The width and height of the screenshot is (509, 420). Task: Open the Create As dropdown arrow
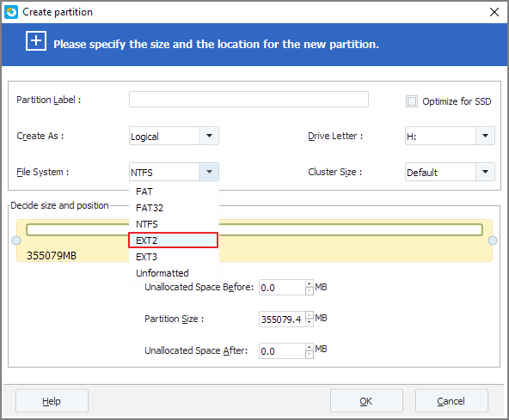[x=209, y=136]
